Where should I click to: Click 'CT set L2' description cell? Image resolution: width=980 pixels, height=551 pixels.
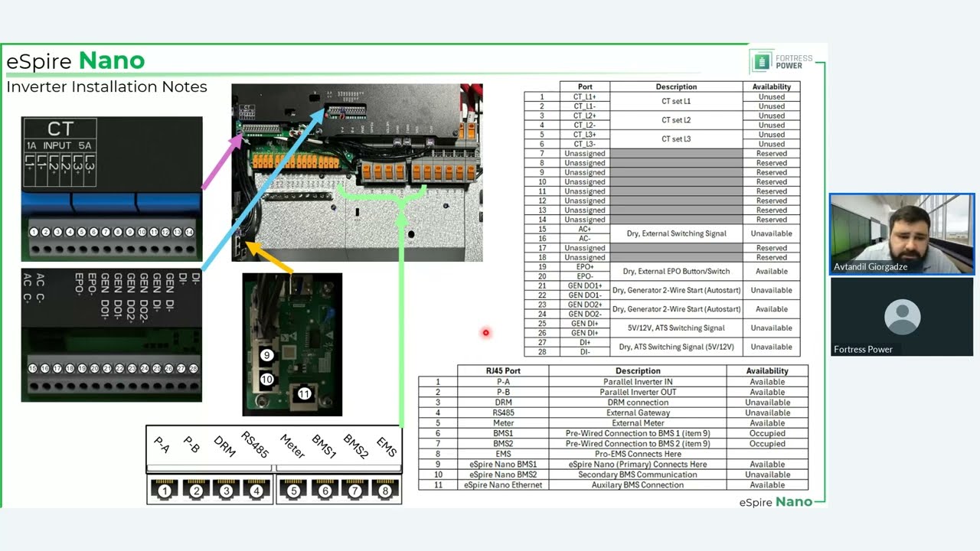tap(676, 120)
